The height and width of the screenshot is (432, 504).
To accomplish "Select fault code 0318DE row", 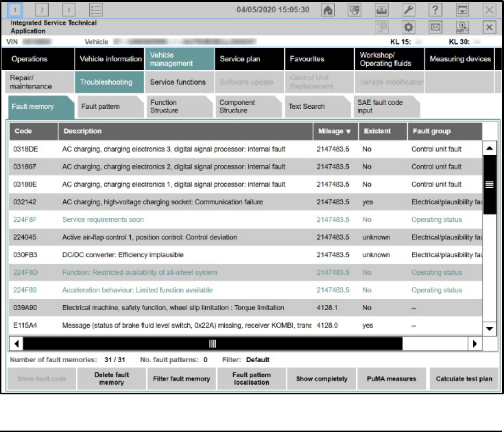I will point(246,149).
